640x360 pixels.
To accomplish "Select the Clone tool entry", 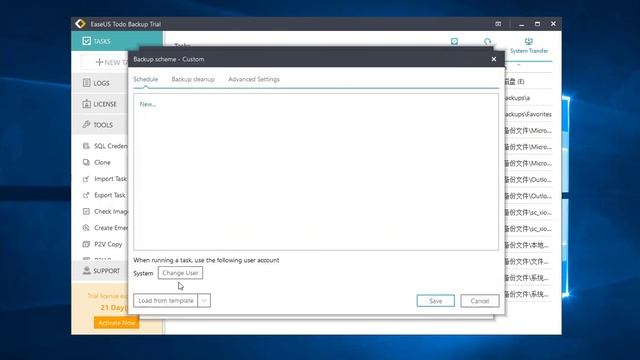I will pyautogui.click(x=102, y=162).
